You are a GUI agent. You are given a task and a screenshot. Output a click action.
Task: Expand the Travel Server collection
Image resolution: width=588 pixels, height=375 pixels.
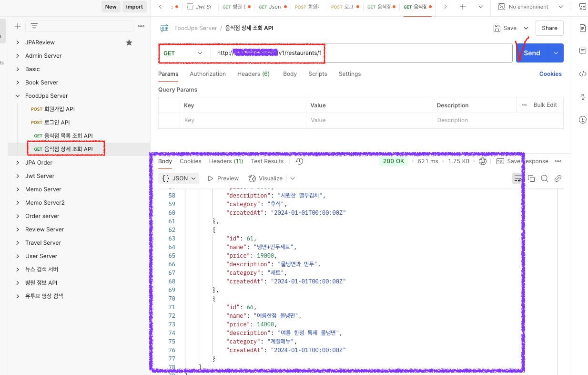(18, 243)
